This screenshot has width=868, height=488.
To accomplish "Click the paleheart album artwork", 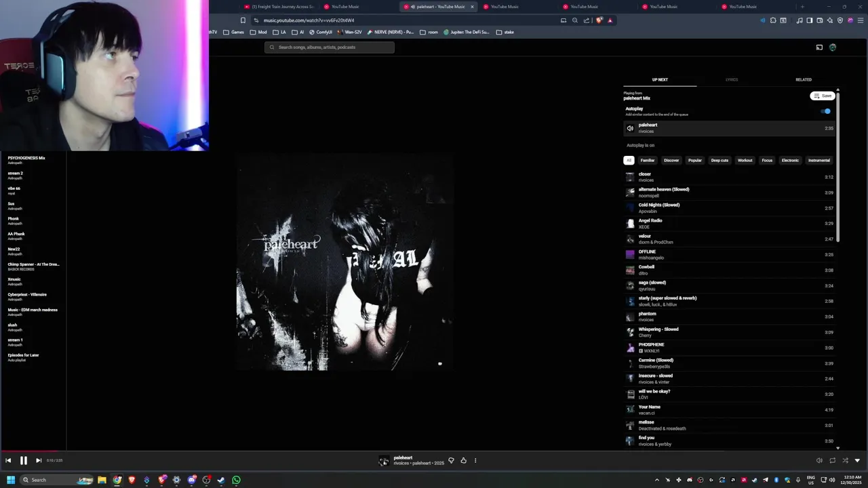I will tap(344, 264).
